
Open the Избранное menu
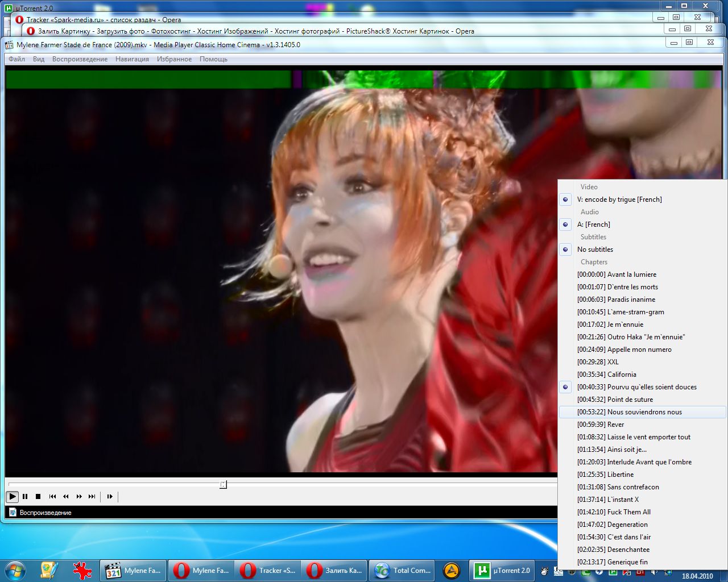[x=174, y=59]
